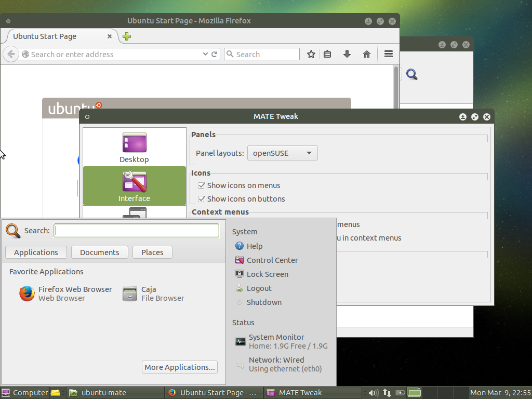This screenshot has width=532, height=399.
Task: Launch Caja File Browser favorite
Action: pos(153,294)
